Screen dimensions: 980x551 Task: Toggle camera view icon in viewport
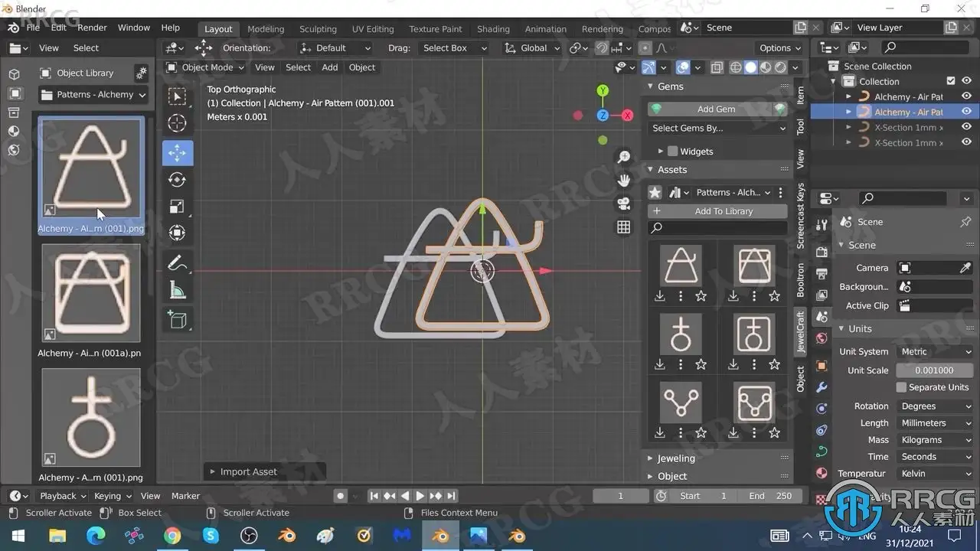coord(624,204)
